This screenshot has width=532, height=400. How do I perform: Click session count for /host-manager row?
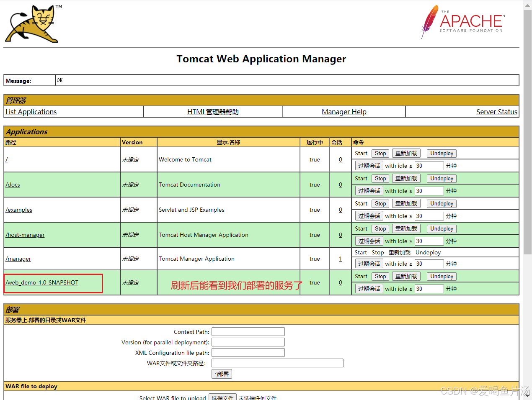pyautogui.click(x=340, y=235)
